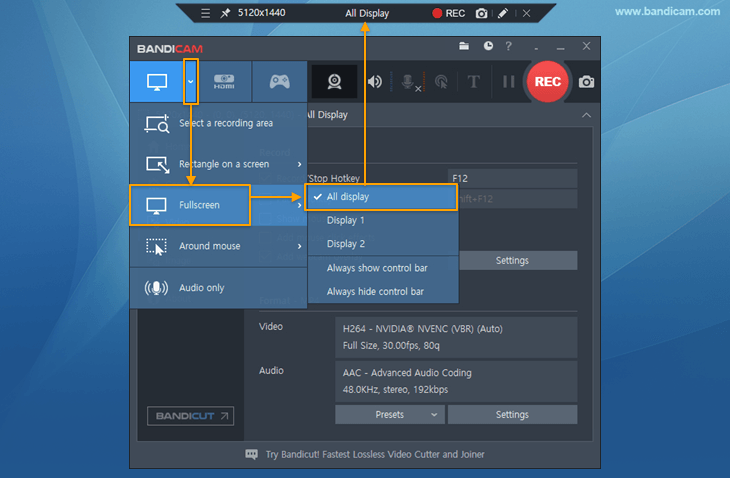The width and height of the screenshot is (730, 478).
Task: Choose Around mouse in the mode menu
Action: pos(218,246)
